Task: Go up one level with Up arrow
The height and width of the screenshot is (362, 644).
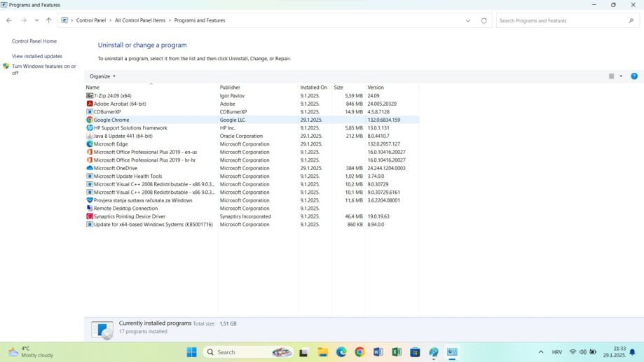Action: (x=48, y=21)
